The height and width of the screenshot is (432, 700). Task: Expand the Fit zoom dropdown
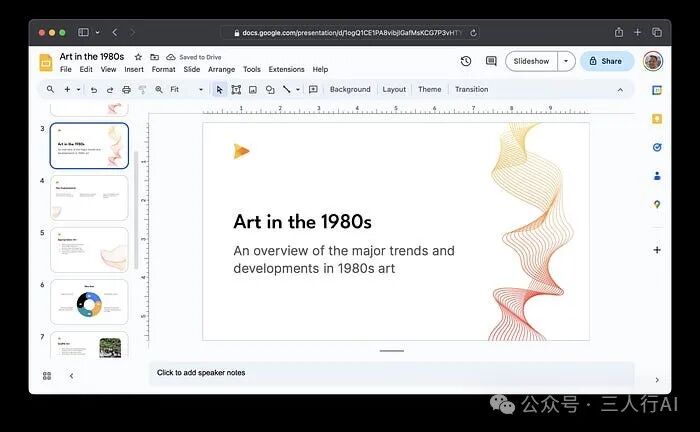pos(200,89)
